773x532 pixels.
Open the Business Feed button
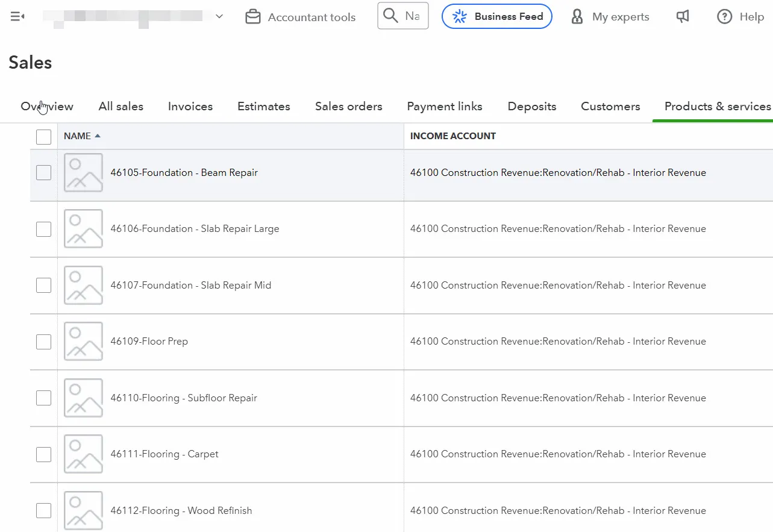(496, 17)
